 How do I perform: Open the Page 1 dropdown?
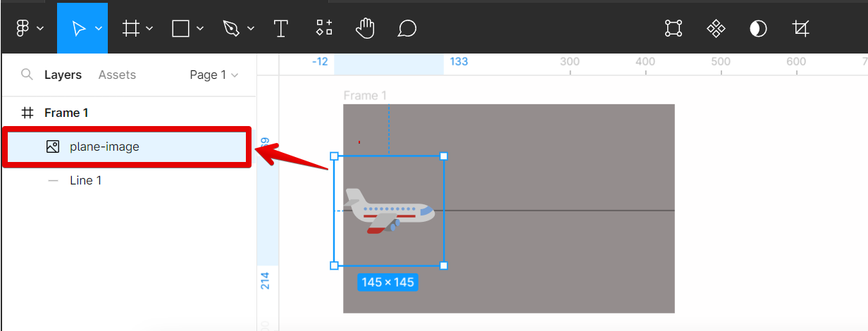coord(213,75)
